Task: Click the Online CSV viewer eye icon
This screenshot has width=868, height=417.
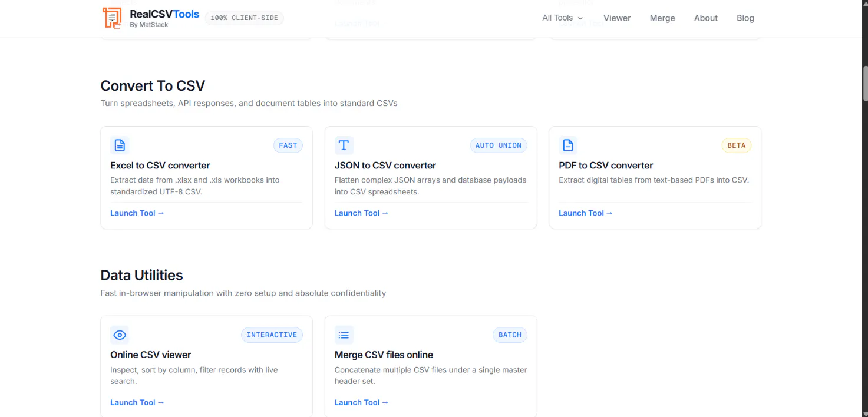Action: (120, 335)
